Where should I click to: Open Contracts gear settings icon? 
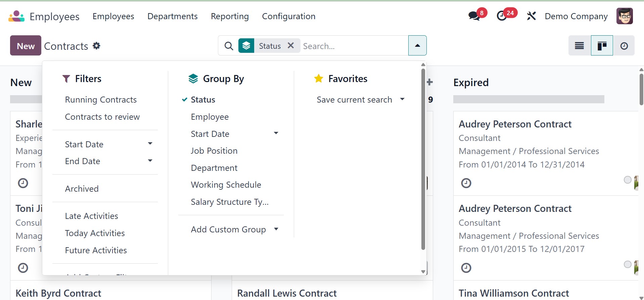[97, 46]
